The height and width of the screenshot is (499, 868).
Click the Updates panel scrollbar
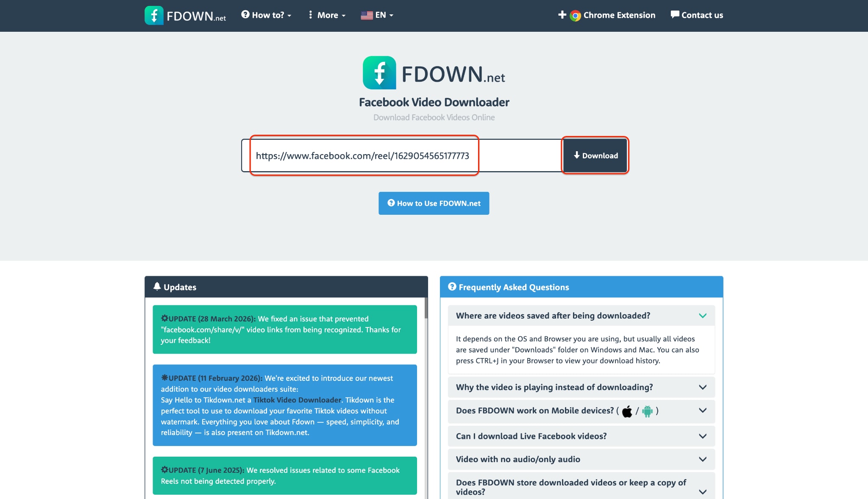pyautogui.click(x=426, y=308)
